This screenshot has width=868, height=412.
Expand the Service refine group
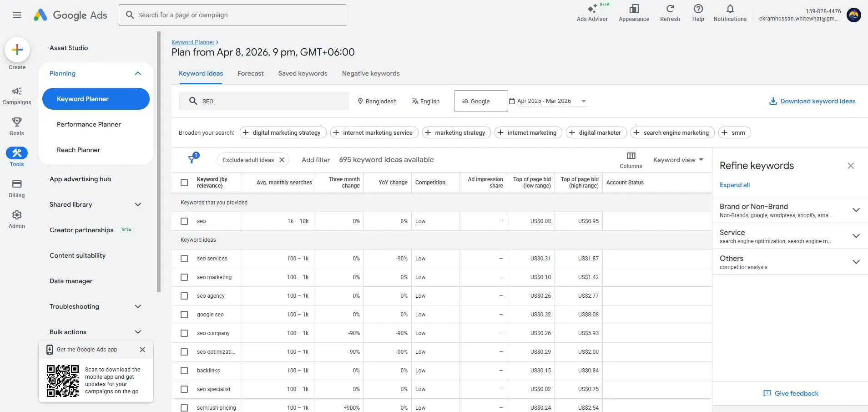pyautogui.click(x=856, y=236)
